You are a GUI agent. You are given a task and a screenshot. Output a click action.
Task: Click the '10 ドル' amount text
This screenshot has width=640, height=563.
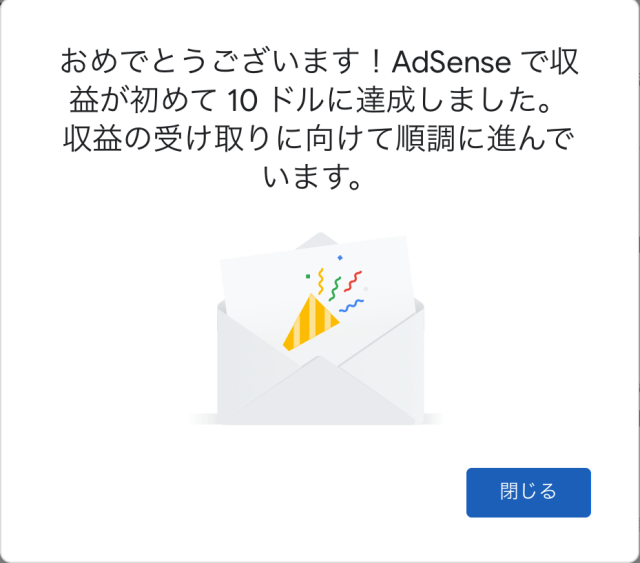[x=274, y=100]
